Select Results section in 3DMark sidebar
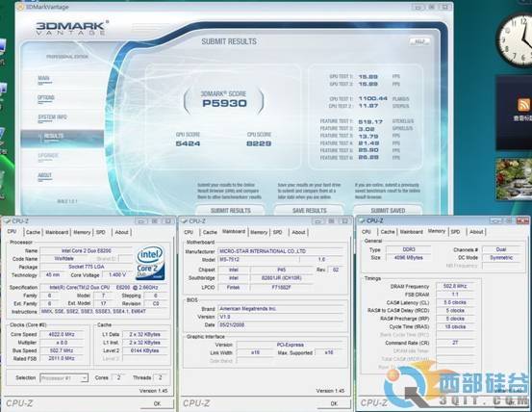 [x=63, y=139]
